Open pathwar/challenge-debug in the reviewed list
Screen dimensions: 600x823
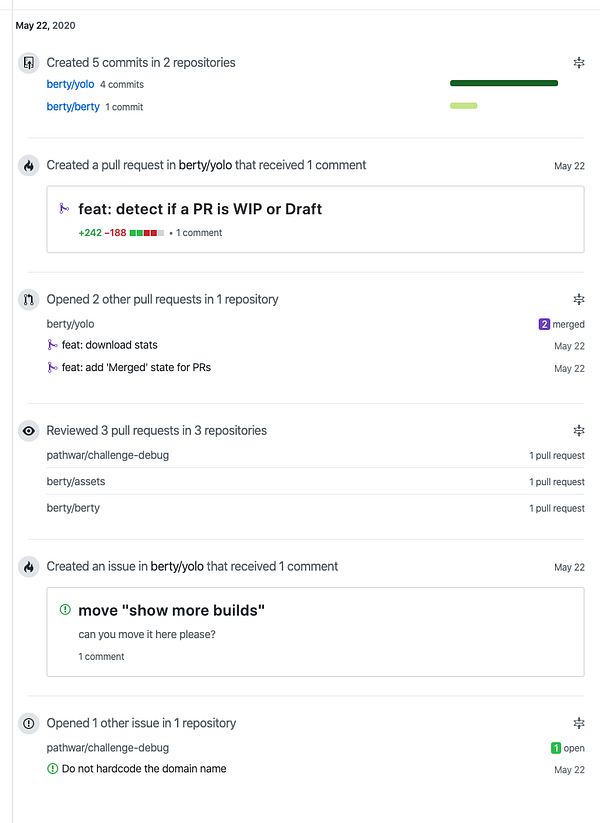[x=108, y=455]
